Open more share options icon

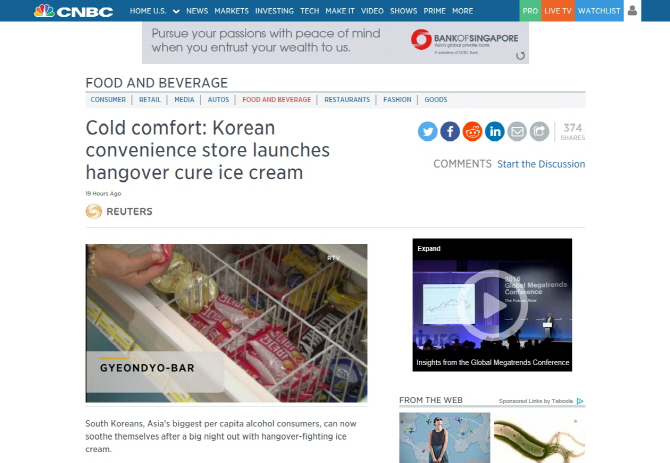pyautogui.click(x=539, y=131)
